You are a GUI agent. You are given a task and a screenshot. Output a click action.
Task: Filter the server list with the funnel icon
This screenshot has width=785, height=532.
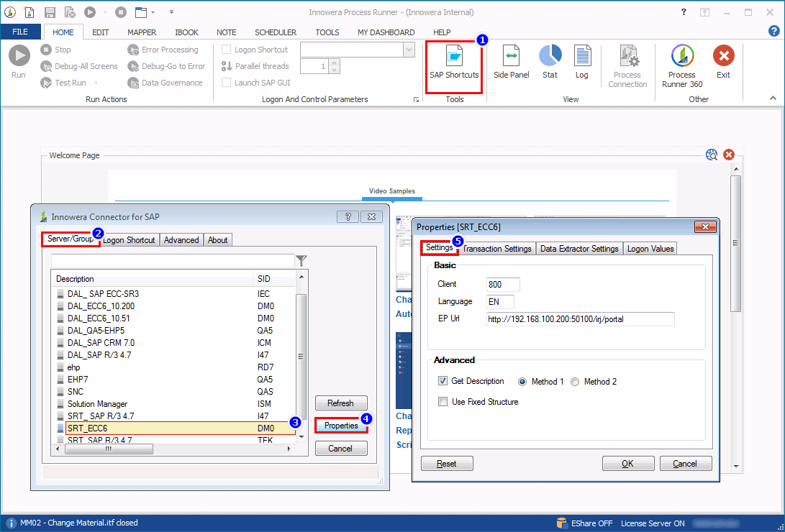301,260
